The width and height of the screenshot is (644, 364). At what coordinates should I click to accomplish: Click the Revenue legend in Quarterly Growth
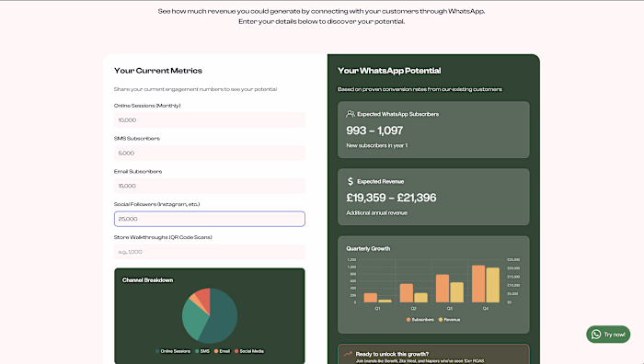click(x=449, y=320)
